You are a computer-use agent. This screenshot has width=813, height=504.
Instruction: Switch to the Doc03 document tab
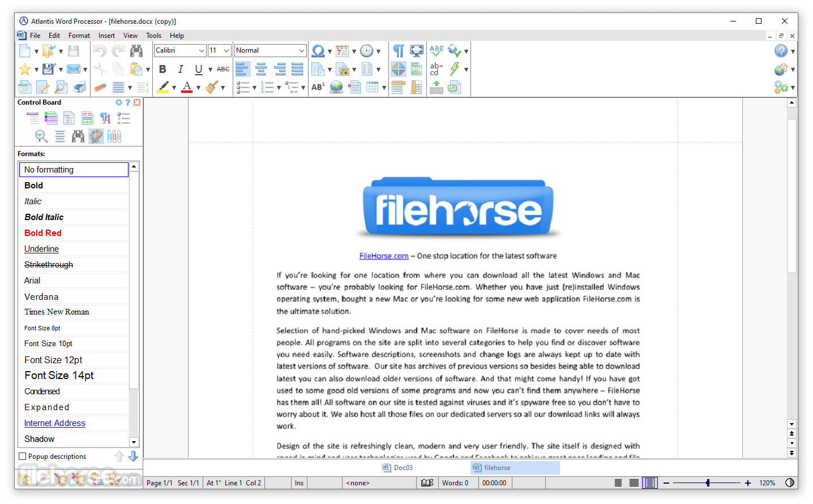coord(397,468)
